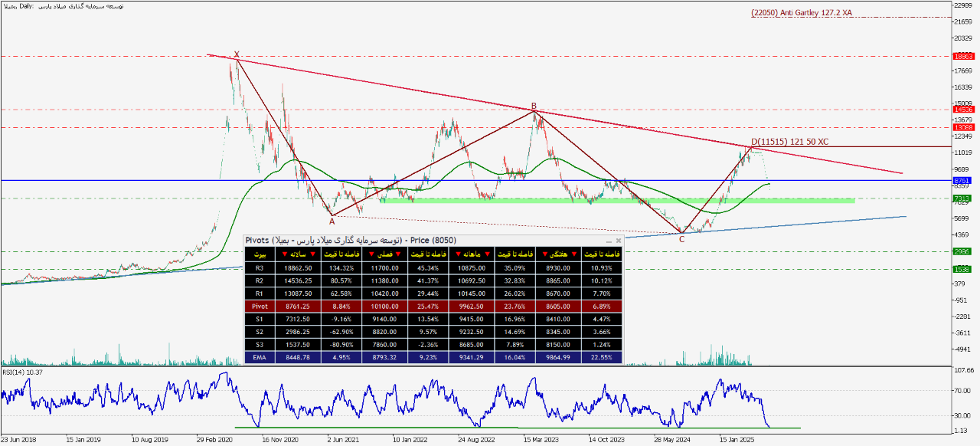Click the green 2986 price axis tag
Image resolution: width=980 pixels, height=446 pixels.
tap(962, 251)
